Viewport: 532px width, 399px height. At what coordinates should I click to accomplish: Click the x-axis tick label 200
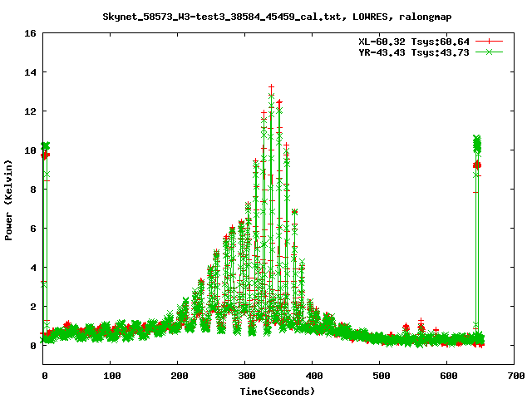[180, 376]
